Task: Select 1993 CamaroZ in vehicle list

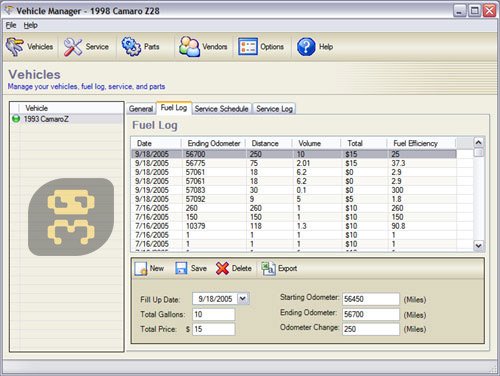Action: point(67,119)
